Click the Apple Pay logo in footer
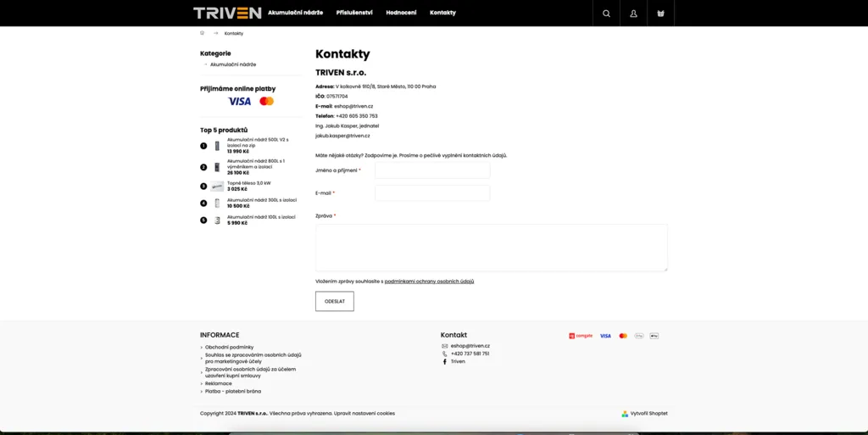Image resolution: width=868 pixels, height=435 pixels. pos(654,336)
